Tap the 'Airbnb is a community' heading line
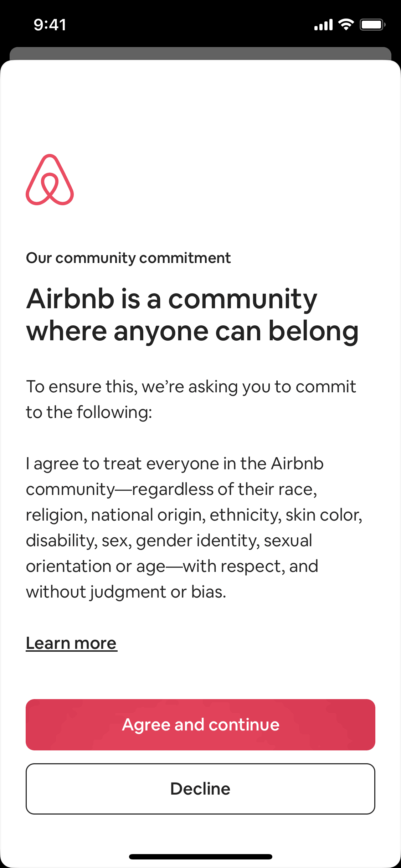Screen dimensions: 401x868 [x=171, y=299]
